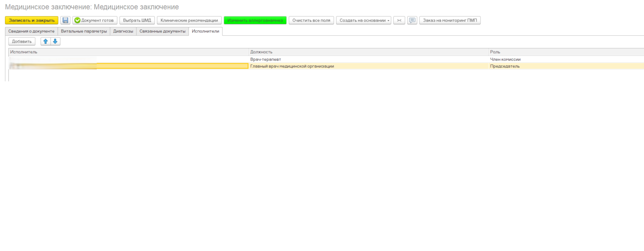
Task: Click 'Заказ на мониторинг ПМП' button
Action: (449, 21)
